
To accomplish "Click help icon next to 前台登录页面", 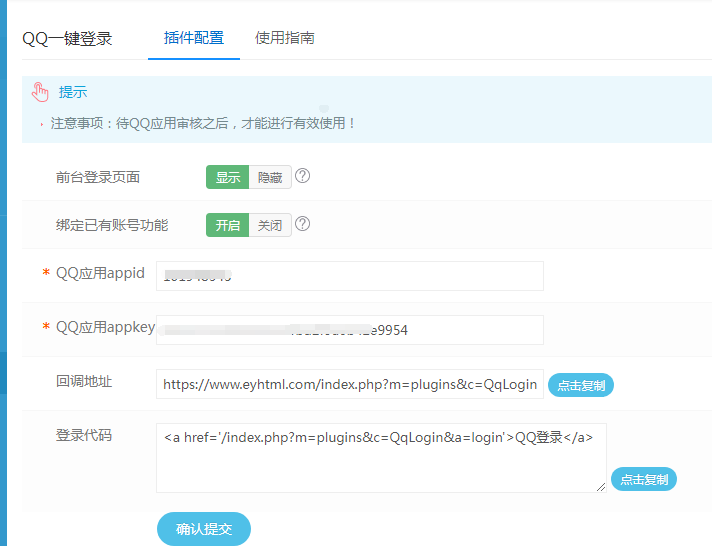I will click(x=302, y=176).
